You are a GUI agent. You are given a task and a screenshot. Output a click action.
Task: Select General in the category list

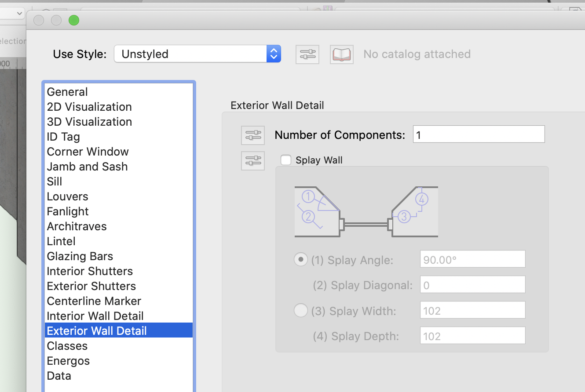pos(67,92)
